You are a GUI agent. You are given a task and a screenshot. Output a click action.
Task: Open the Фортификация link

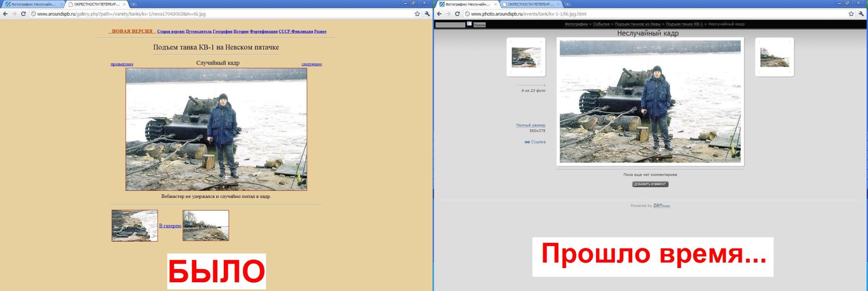tap(264, 32)
